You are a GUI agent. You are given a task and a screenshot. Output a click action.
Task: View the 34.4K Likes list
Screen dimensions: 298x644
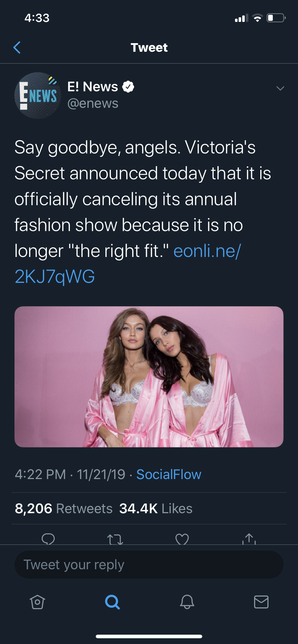coord(155,509)
